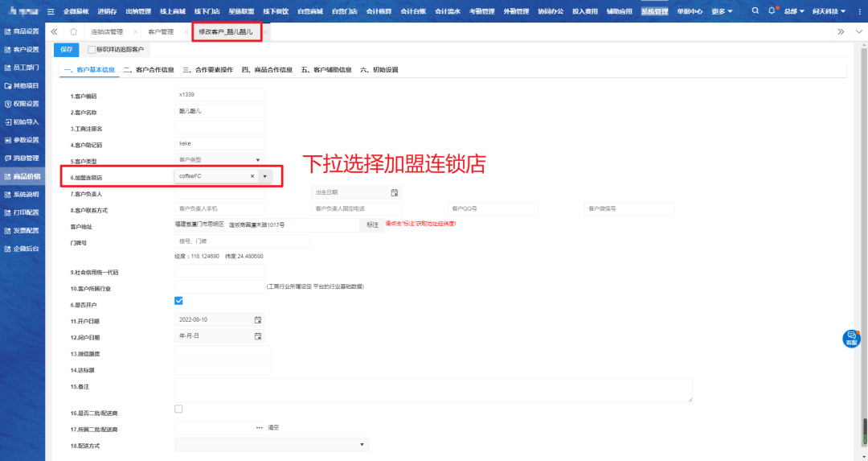Enable the 是否二批/配送商 checkbox

click(x=179, y=410)
